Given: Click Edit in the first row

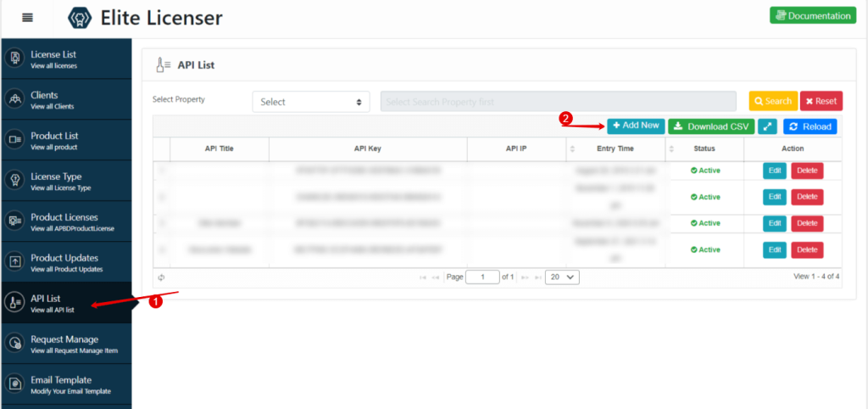Looking at the screenshot, I should coord(775,171).
